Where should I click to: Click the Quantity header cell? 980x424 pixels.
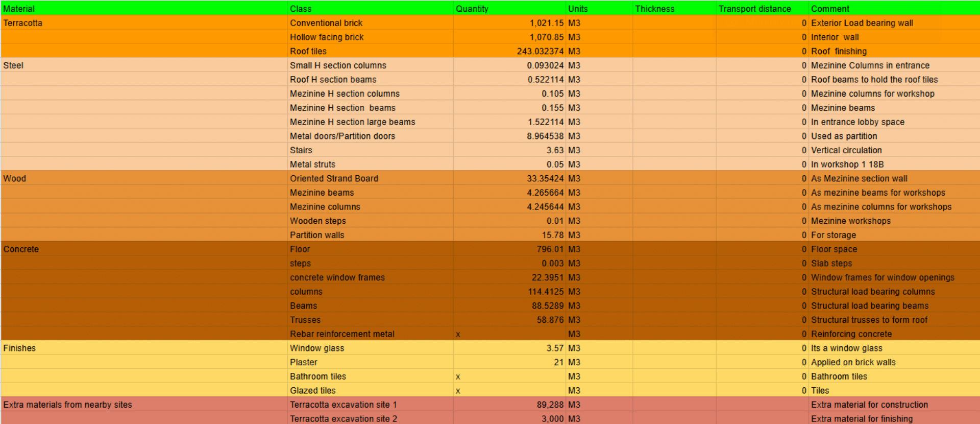509,9
